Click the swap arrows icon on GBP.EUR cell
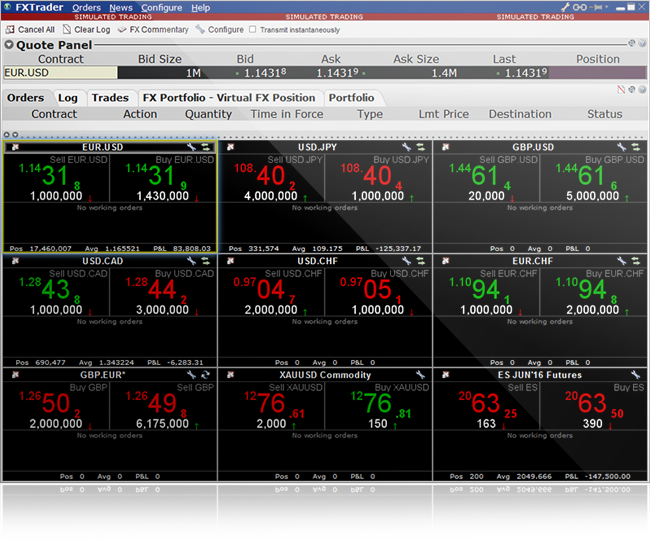This screenshot has height=541, width=650. pyautogui.click(x=206, y=375)
